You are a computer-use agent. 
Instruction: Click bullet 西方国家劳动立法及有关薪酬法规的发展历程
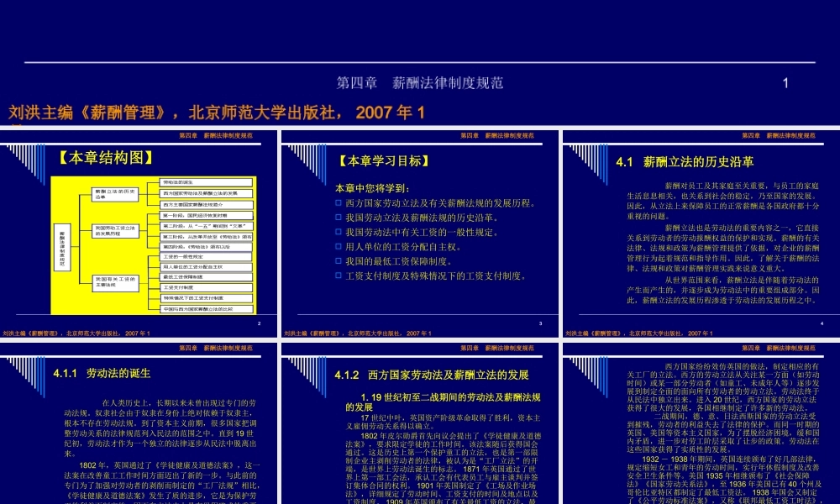[441, 203]
